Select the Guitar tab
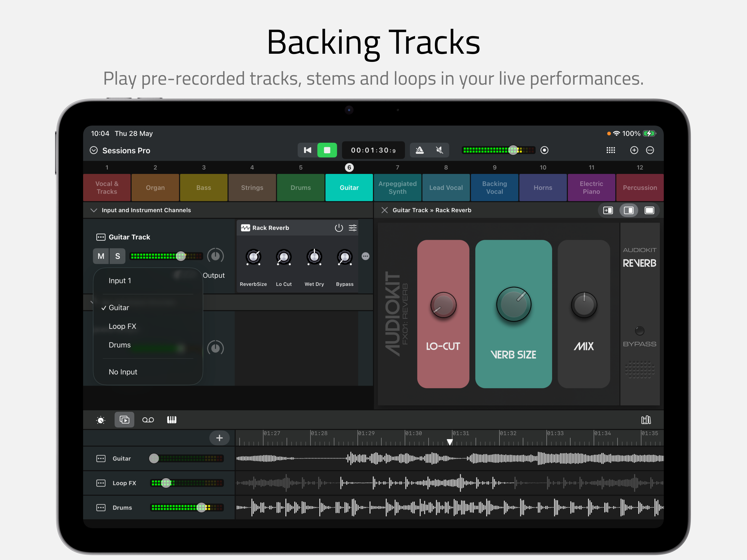Image resolution: width=747 pixels, height=560 pixels. pyautogui.click(x=349, y=188)
